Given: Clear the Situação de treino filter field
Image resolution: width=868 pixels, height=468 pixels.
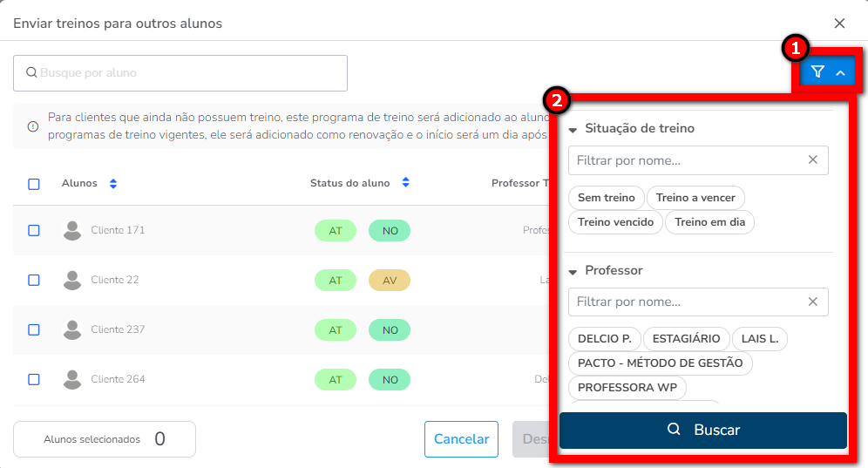Looking at the screenshot, I should (x=812, y=160).
